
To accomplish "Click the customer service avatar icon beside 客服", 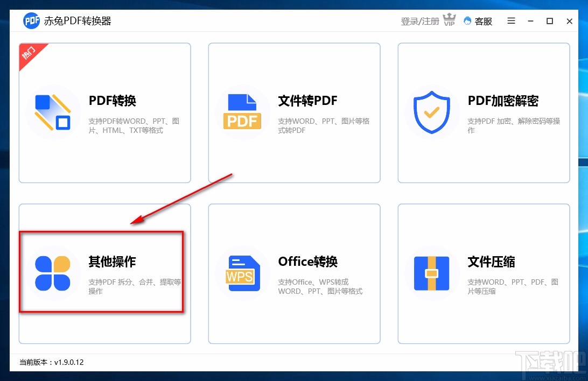I will click(467, 21).
